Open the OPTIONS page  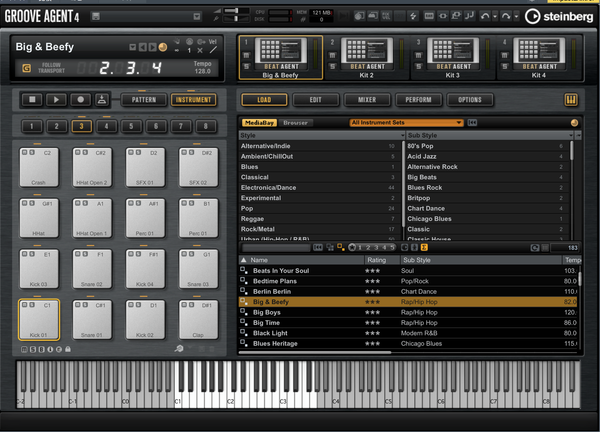(x=470, y=99)
